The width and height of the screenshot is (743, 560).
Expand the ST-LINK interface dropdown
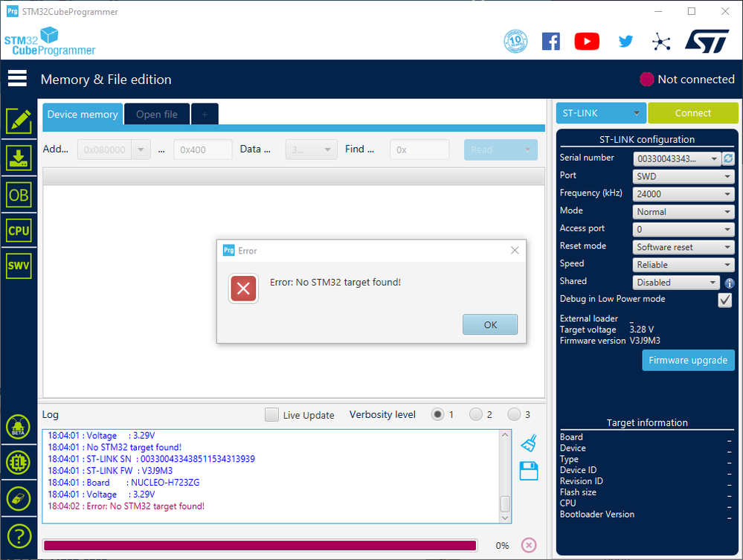(x=601, y=113)
